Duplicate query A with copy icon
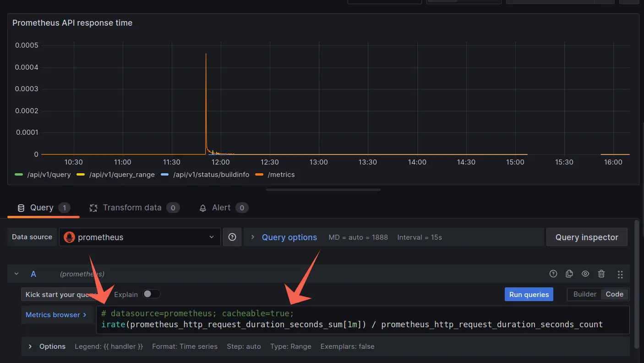This screenshot has width=644, height=363. 569,274
